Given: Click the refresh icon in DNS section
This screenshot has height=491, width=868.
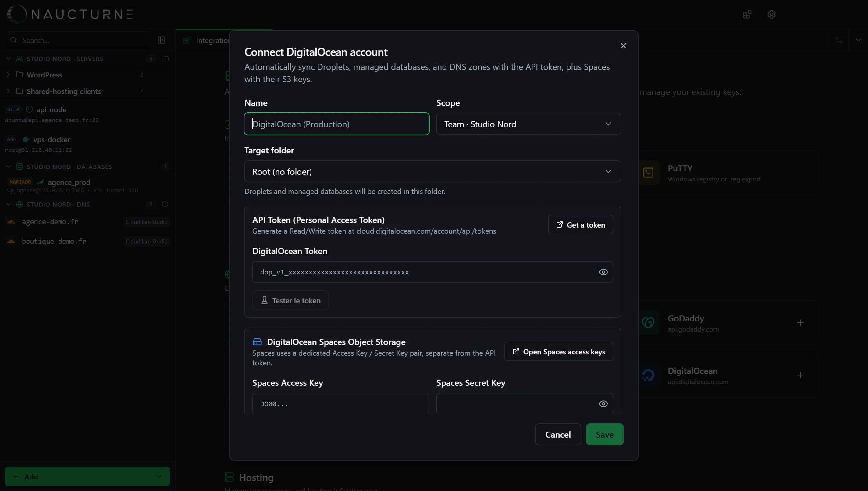Looking at the screenshot, I should point(165,204).
